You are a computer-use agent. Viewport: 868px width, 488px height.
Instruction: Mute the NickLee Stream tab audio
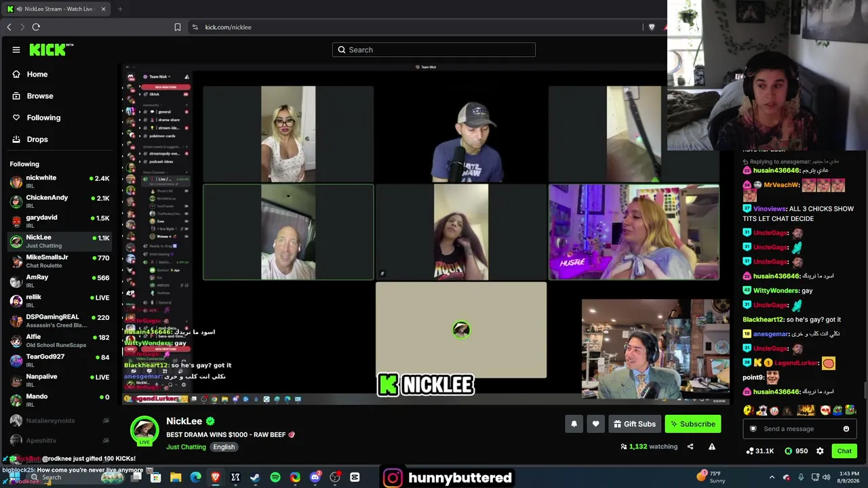[19, 9]
